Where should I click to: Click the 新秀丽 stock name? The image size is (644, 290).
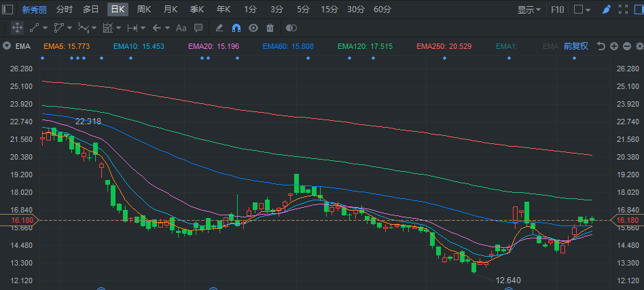point(34,10)
